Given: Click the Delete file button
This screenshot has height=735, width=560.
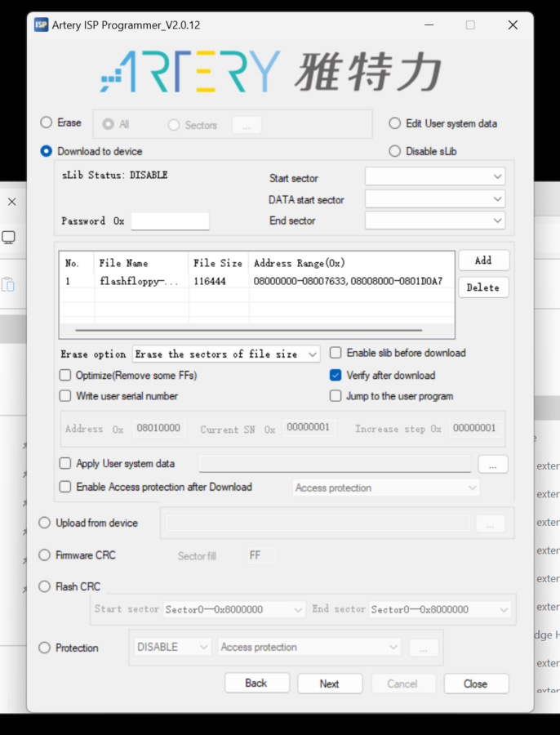Looking at the screenshot, I should click(483, 287).
